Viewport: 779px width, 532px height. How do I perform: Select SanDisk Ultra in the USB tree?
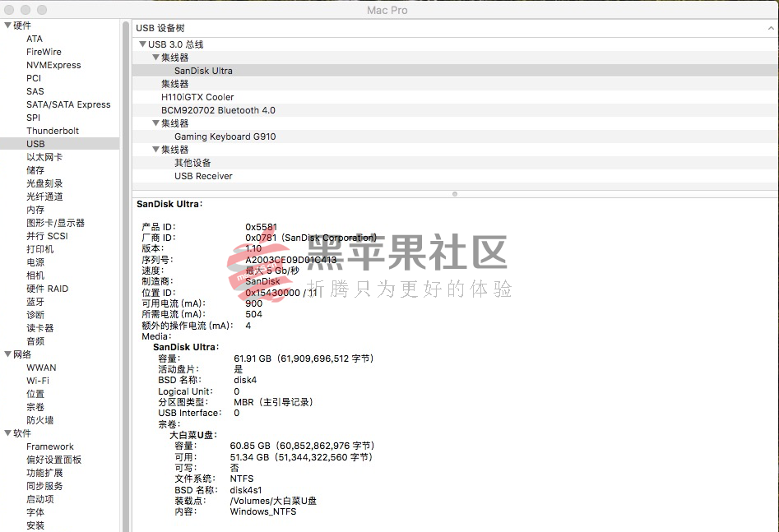click(455, 71)
